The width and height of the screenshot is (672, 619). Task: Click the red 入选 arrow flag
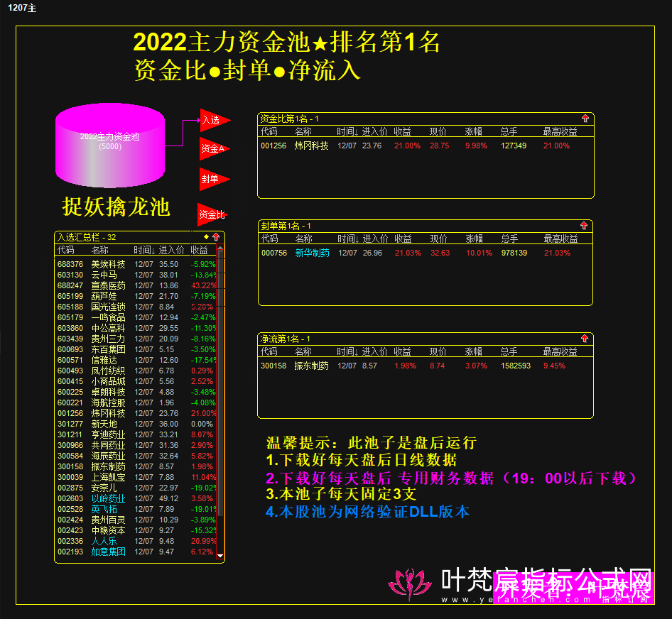[215, 120]
